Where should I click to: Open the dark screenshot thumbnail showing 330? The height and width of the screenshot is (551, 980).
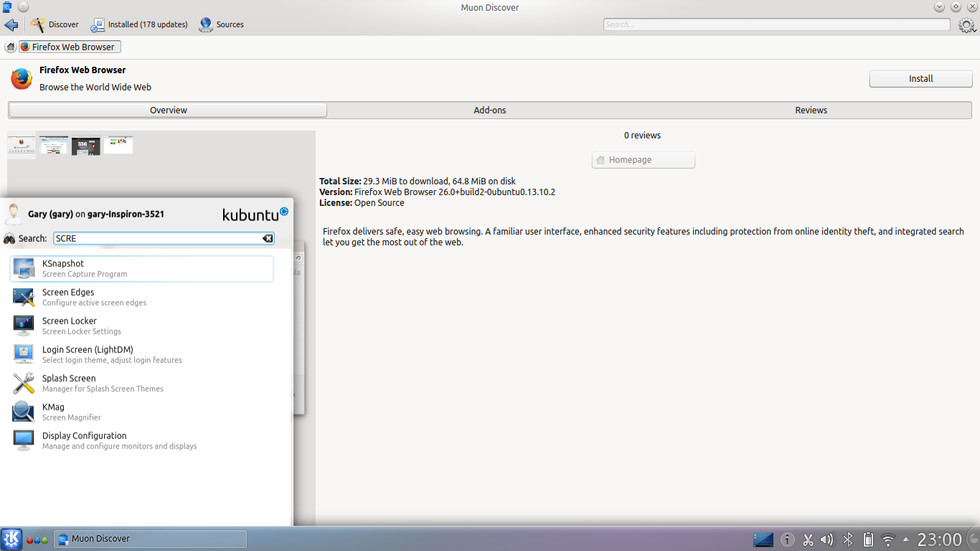(x=86, y=145)
